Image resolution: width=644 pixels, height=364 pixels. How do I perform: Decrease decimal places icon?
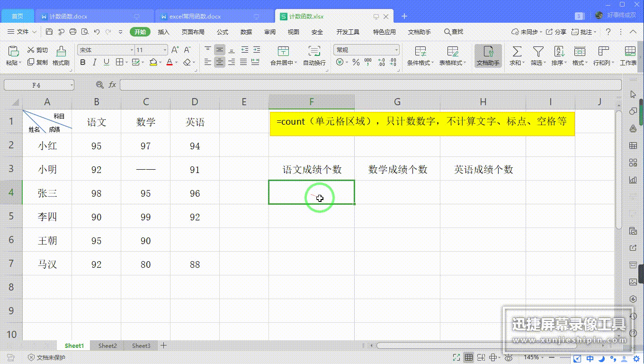coord(394,62)
